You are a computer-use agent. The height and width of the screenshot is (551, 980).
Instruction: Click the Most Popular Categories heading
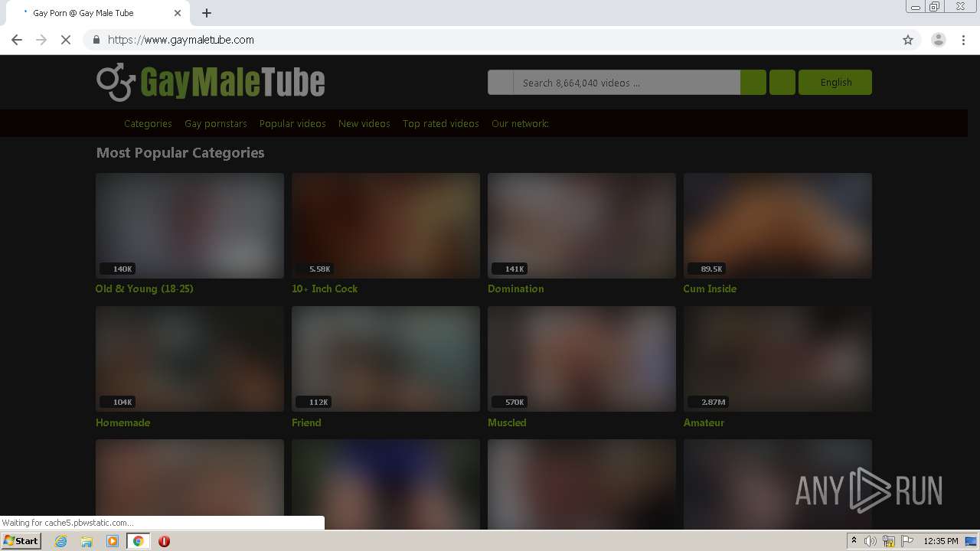(180, 152)
